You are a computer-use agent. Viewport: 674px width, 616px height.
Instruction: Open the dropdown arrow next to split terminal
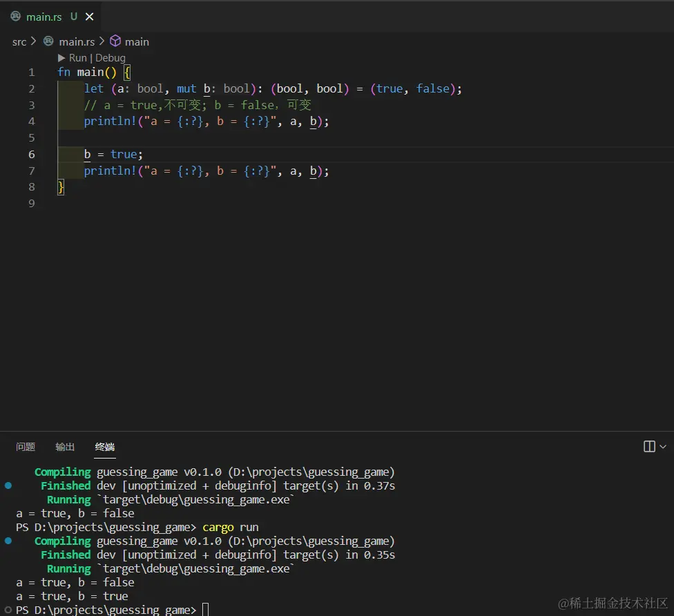663,447
